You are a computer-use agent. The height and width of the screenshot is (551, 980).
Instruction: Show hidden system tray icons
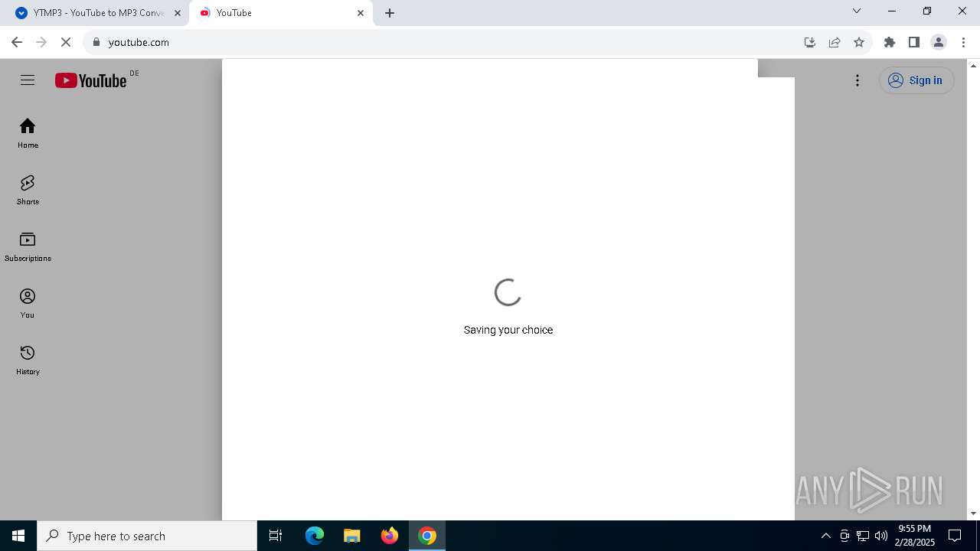coord(825,536)
